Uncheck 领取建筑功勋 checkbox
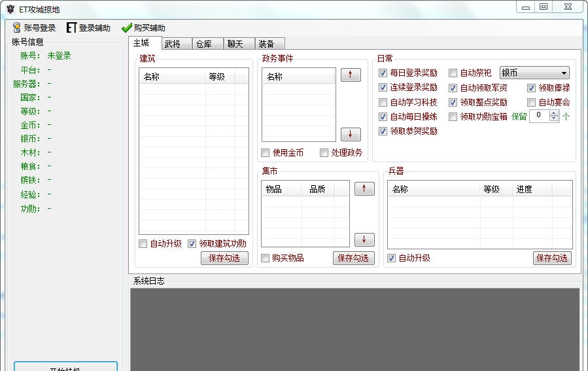Screen dimensions: 588x371 (192, 244)
